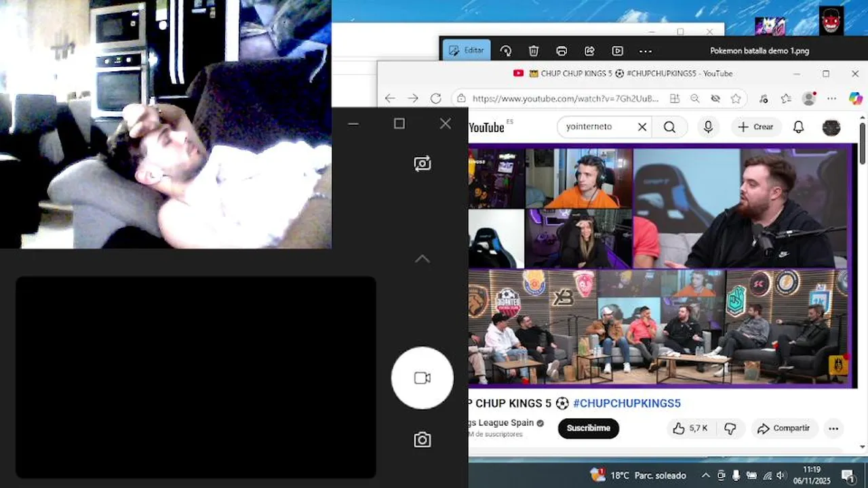The image size is (868, 488).
Task: Open YouTube notifications bell
Action: coord(799,127)
